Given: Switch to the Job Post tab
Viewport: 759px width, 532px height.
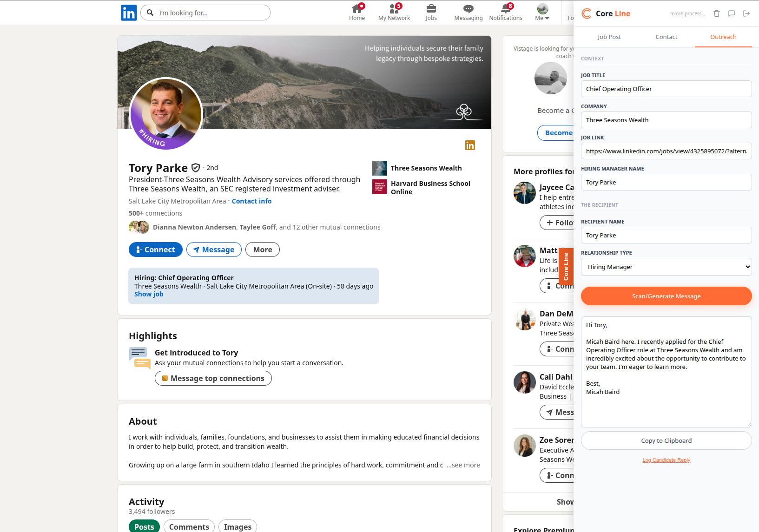Looking at the screenshot, I should 609,37.
